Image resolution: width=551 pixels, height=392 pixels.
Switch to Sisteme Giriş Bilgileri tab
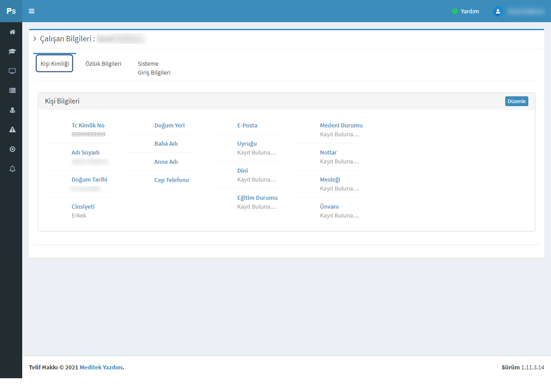154,68
